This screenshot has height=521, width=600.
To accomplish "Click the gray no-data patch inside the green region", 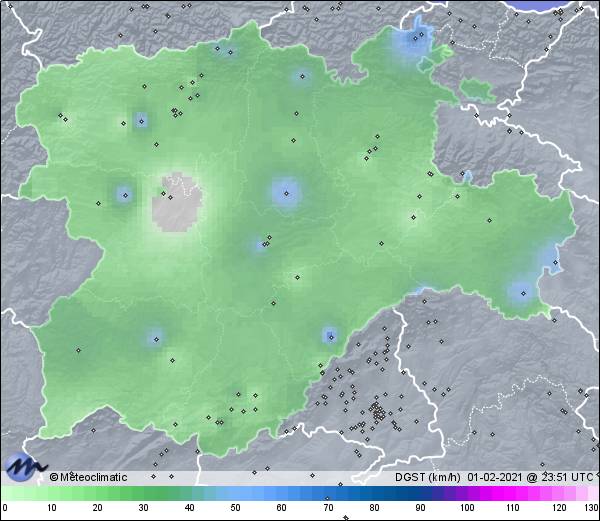I will pos(177,203).
